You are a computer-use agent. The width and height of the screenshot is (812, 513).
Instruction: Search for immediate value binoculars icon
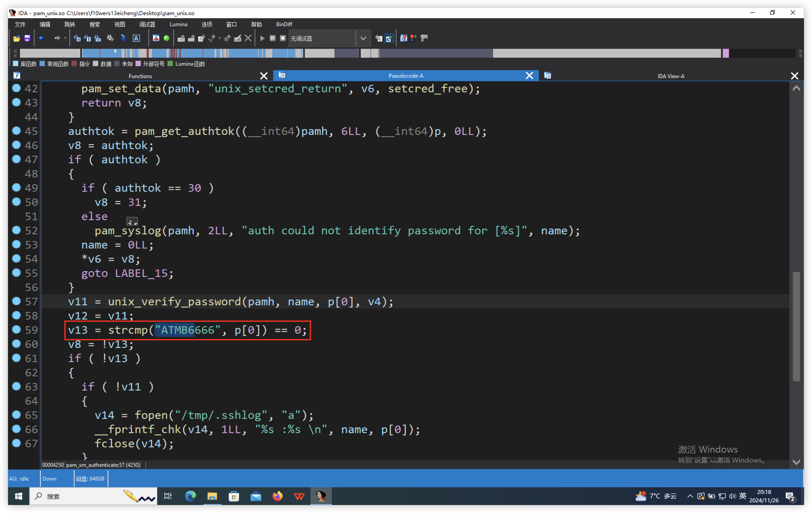coord(77,38)
